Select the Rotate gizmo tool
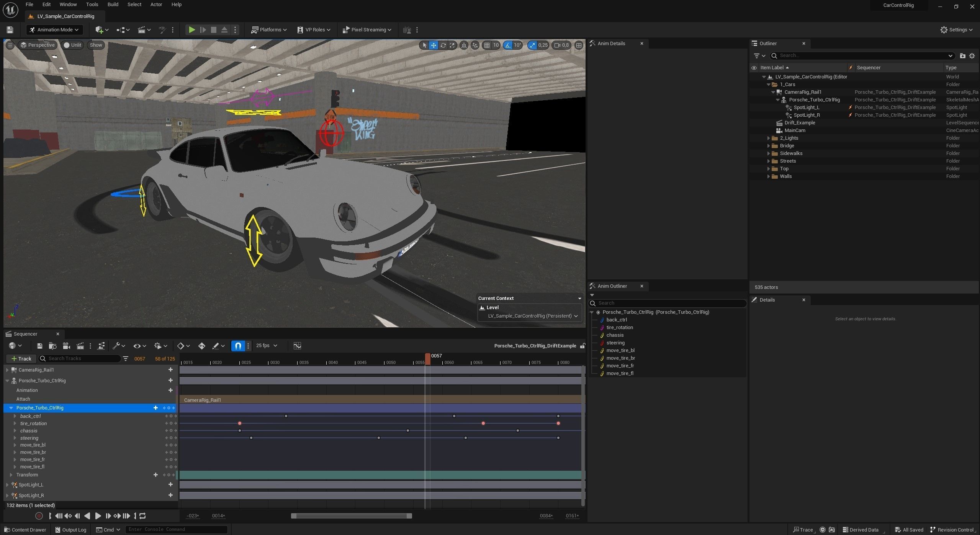 [443, 45]
